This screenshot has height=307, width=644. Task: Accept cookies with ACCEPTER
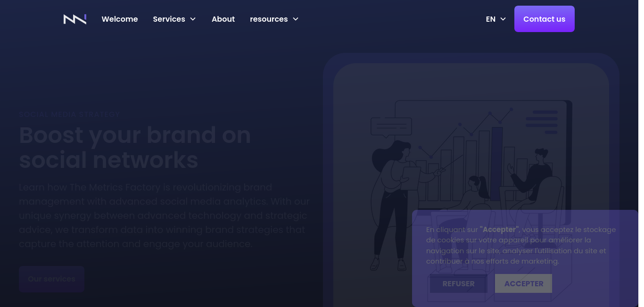(523, 283)
